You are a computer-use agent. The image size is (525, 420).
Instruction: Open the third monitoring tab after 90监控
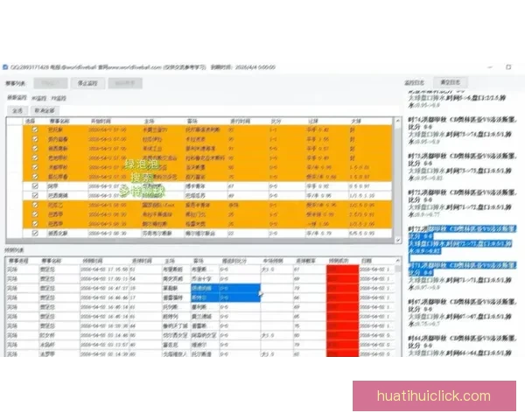59,99
